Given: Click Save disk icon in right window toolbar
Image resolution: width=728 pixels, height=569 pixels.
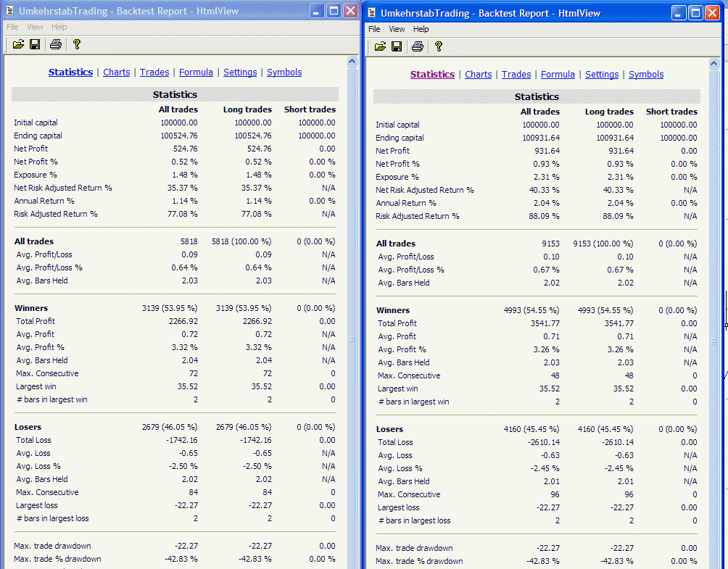Looking at the screenshot, I should pyautogui.click(x=397, y=46).
